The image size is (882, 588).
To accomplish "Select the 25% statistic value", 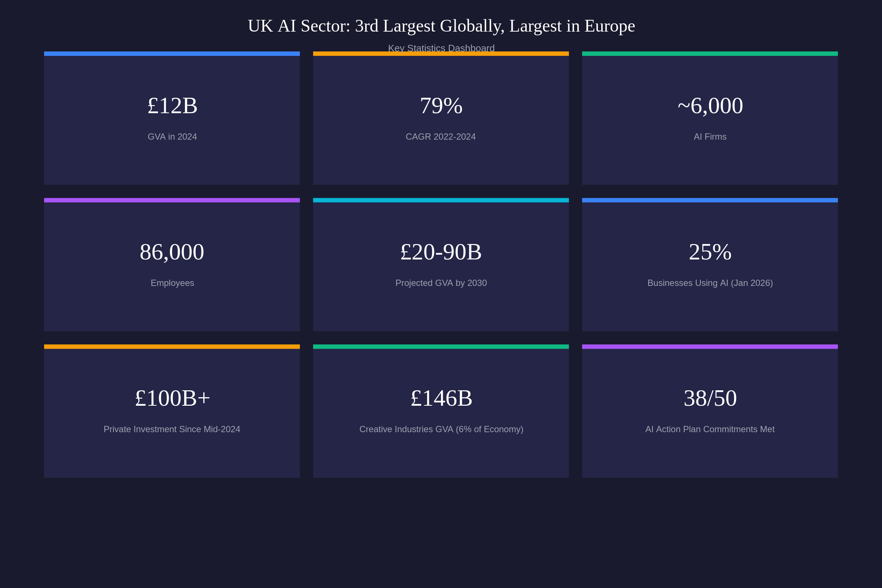I will (710, 252).
